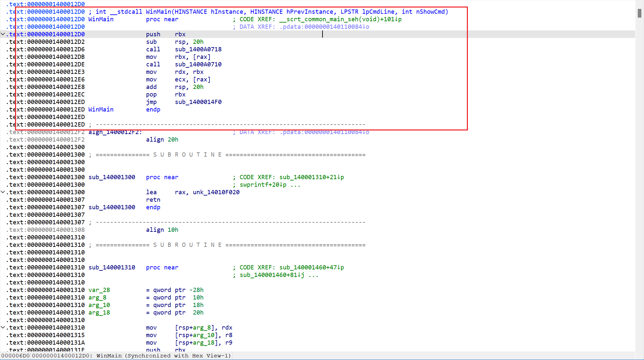The height and width of the screenshot is (360, 644).
Task: Select the var_28 stack variable
Action: tap(99, 290)
